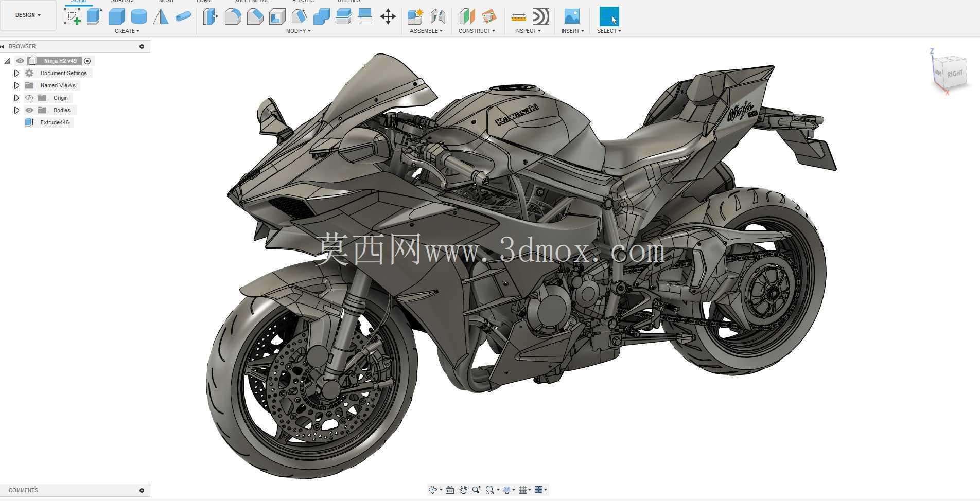Expand the Origin folder node
The height and width of the screenshot is (501, 980).
point(16,98)
